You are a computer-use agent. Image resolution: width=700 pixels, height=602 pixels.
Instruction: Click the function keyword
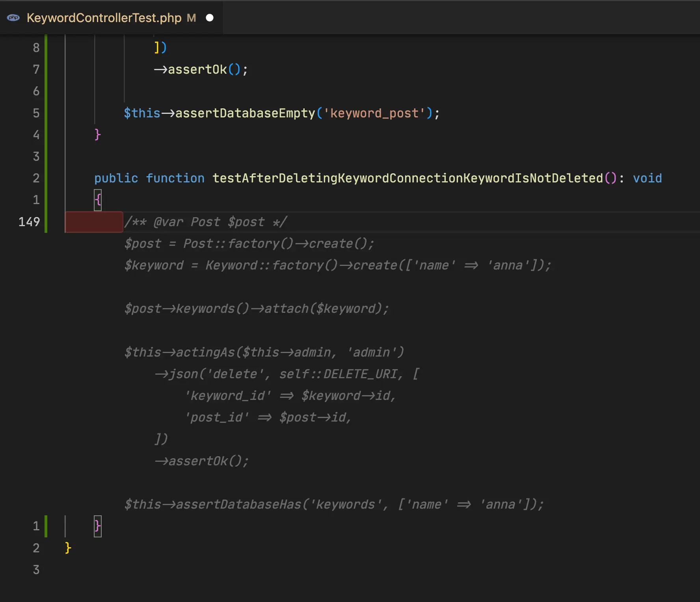175,178
